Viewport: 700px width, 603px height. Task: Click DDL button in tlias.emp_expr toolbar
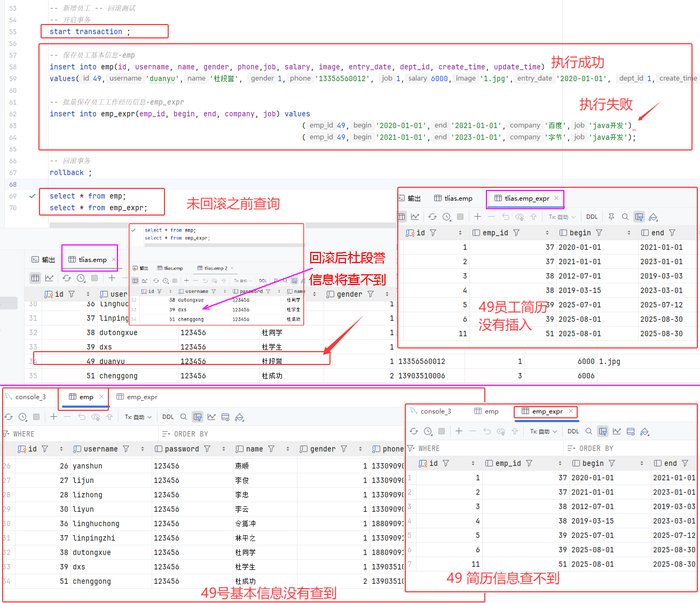tap(592, 217)
